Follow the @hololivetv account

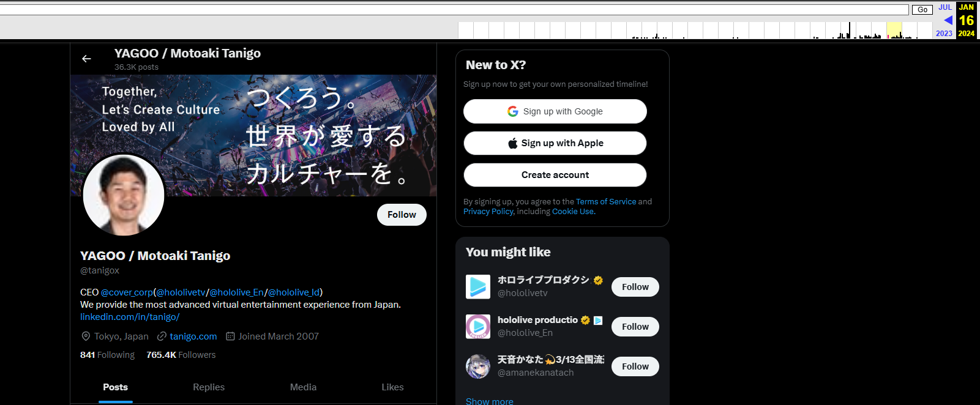point(635,287)
